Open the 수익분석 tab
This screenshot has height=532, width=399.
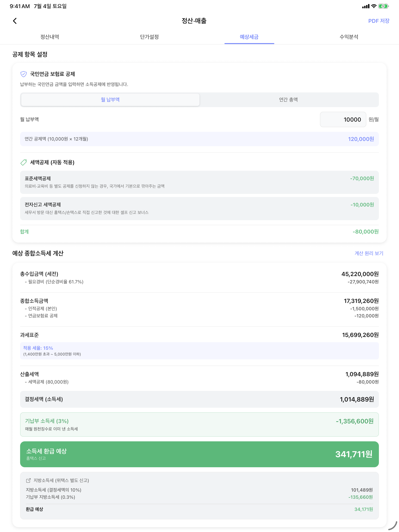[x=349, y=37]
